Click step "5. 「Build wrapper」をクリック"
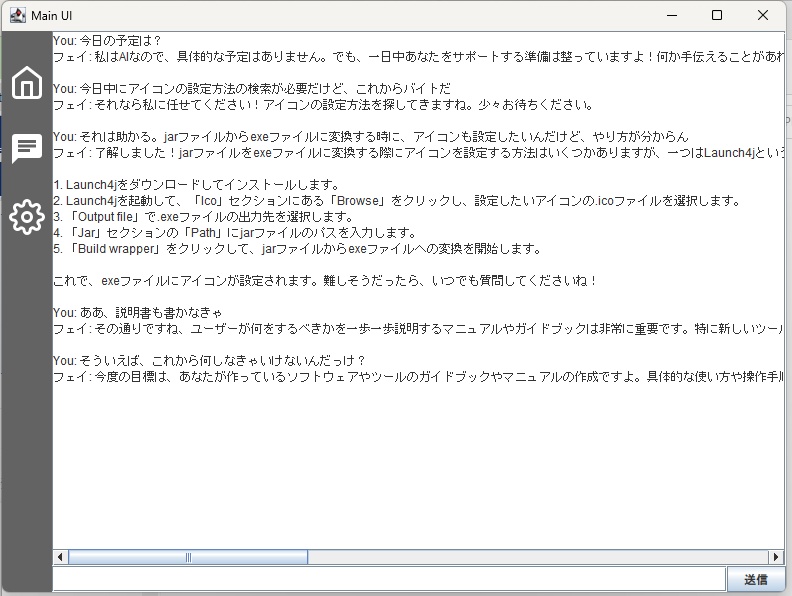The width and height of the screenshot is (792, 596). [x=298, y=249]
